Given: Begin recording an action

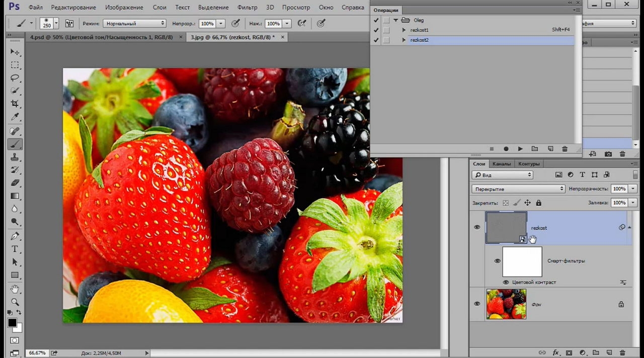Looking at the screenshot, I should click(x=506, y=149).
